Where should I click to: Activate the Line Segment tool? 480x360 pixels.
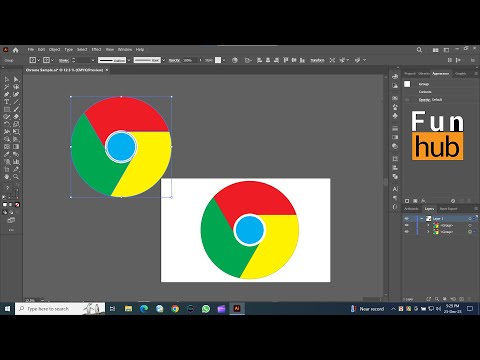(x=16, y=102)
